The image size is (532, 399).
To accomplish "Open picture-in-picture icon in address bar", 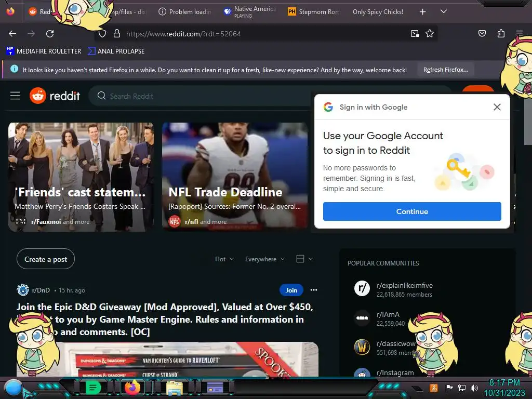I will pyautogui.click(x=415, y=34).
